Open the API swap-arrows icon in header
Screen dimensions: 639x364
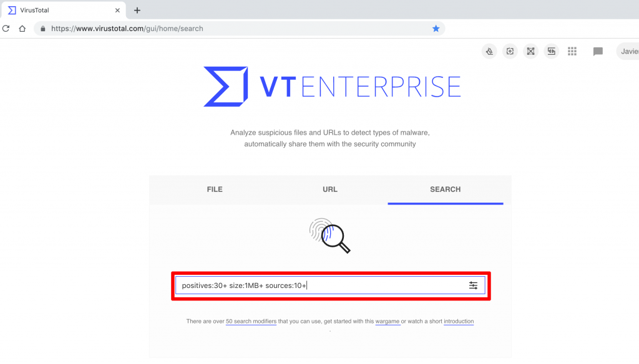click(552, 51)
